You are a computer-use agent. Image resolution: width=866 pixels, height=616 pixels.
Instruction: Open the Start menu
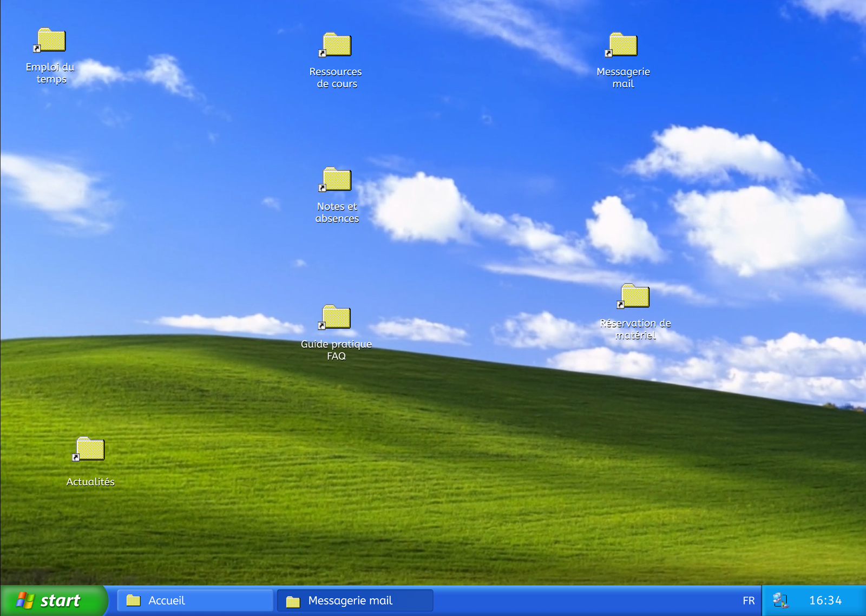tap(53, 600)
